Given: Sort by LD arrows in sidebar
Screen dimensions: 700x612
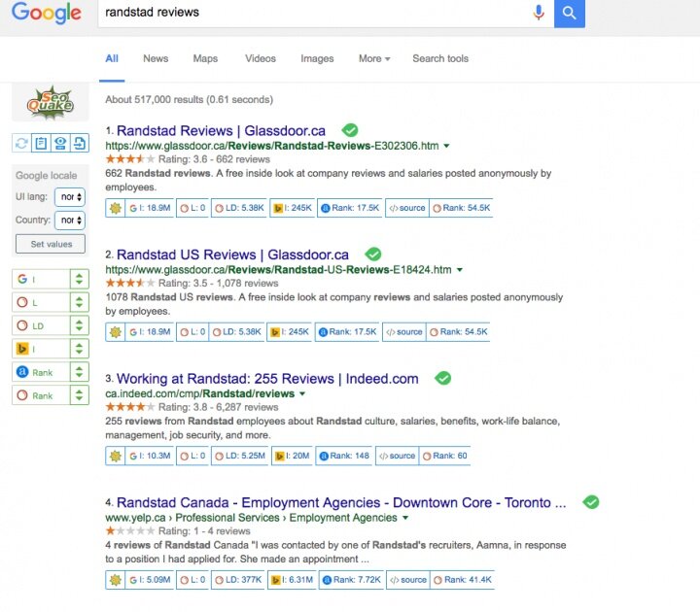Looking at the screenshot, I should pyautogui.click(x=79, y=325).
